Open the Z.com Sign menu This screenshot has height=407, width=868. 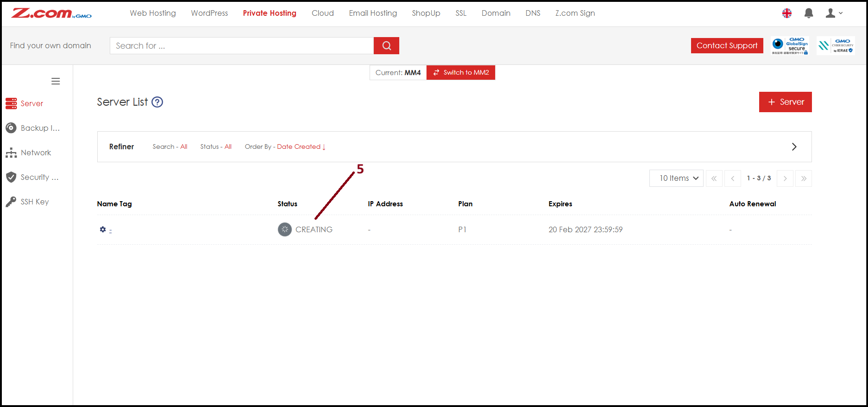point(575,13)
